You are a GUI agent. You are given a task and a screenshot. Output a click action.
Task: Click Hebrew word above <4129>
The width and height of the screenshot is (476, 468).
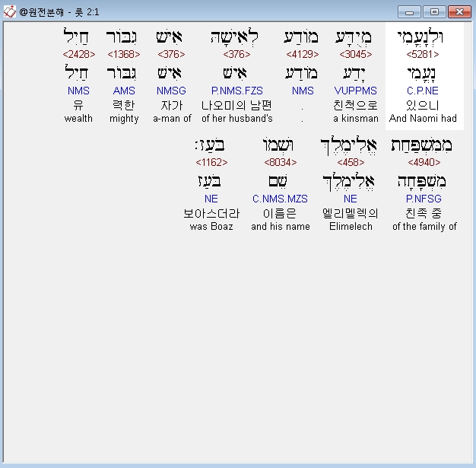(301, 37)
